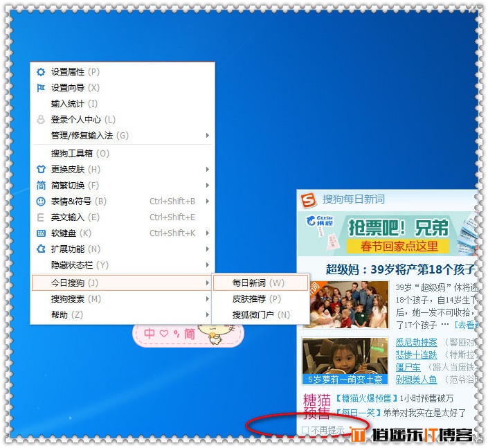Click the Sogou S logo in the news popup
The image size is (488, 448).
pos(308,200)
